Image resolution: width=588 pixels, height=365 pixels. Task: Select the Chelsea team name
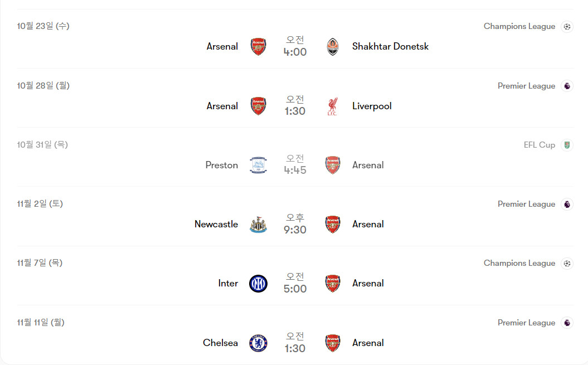pyautogui.click(x=220, y=343)
